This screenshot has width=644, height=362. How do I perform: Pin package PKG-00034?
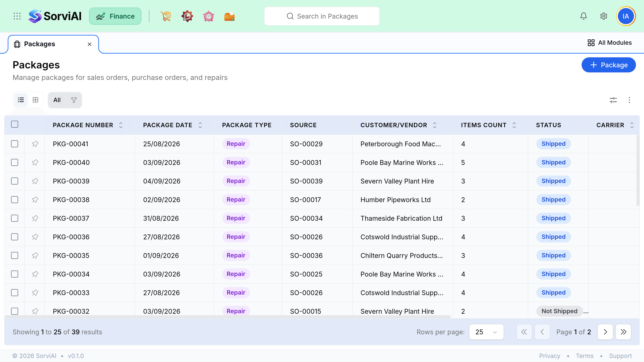(35, 274)
